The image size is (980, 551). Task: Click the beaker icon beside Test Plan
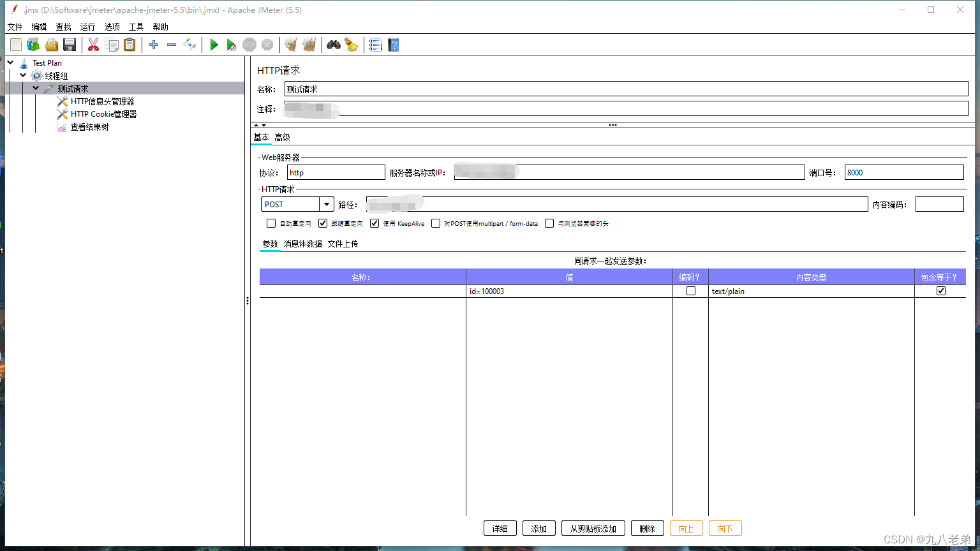(x=24, y=63)
